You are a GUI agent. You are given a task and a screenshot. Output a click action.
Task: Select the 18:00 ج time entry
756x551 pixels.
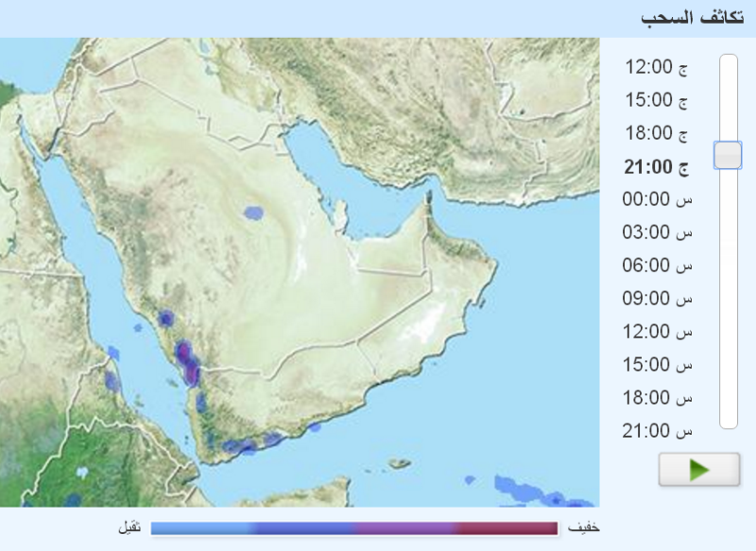[x=656, y=133]
